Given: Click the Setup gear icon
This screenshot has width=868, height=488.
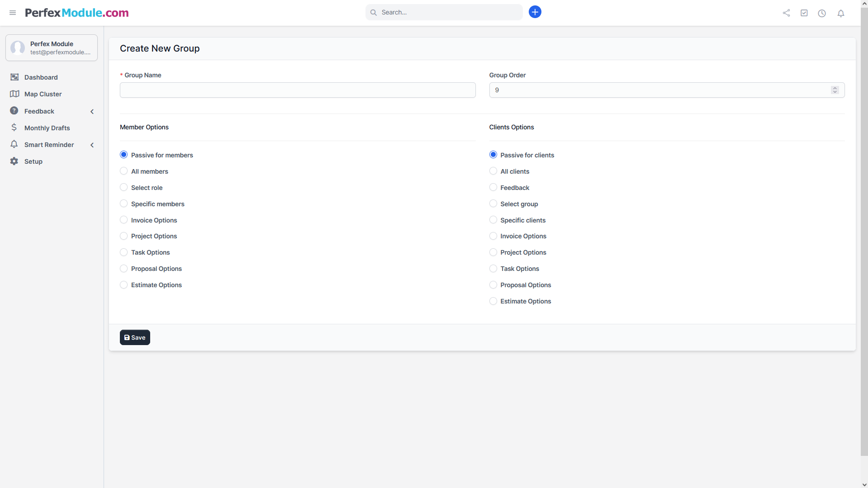Looking at the screenshot, I should click(14, 161).
